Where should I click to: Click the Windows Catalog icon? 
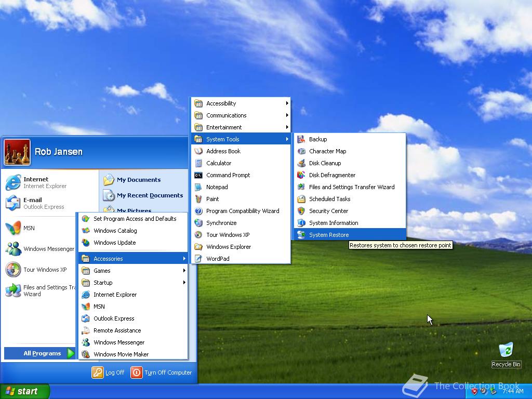[x=86, y=231]
